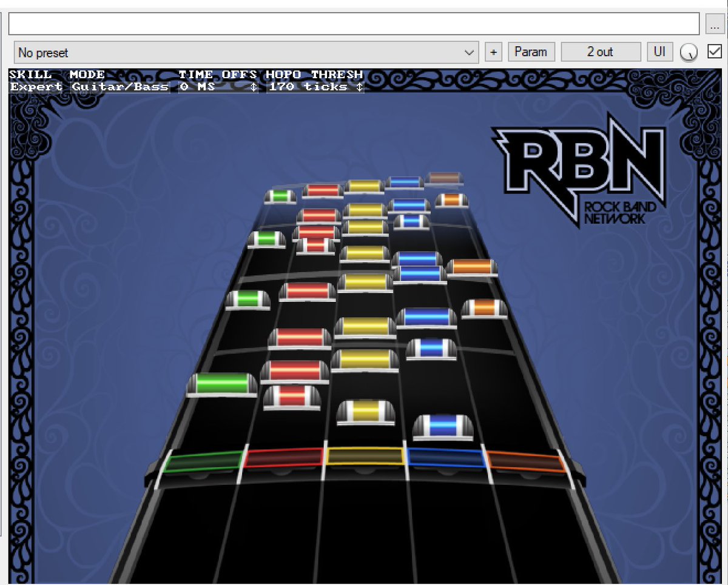This screenshot has width=728, height=585.
Task: Toggle the plugin bypass checkbox
Action: coord(715,52)
